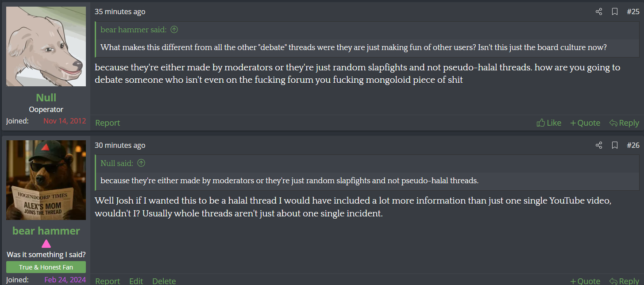This screenshot has height=285, width=644.
Task: Report Null's post #25
Action: 108,123
